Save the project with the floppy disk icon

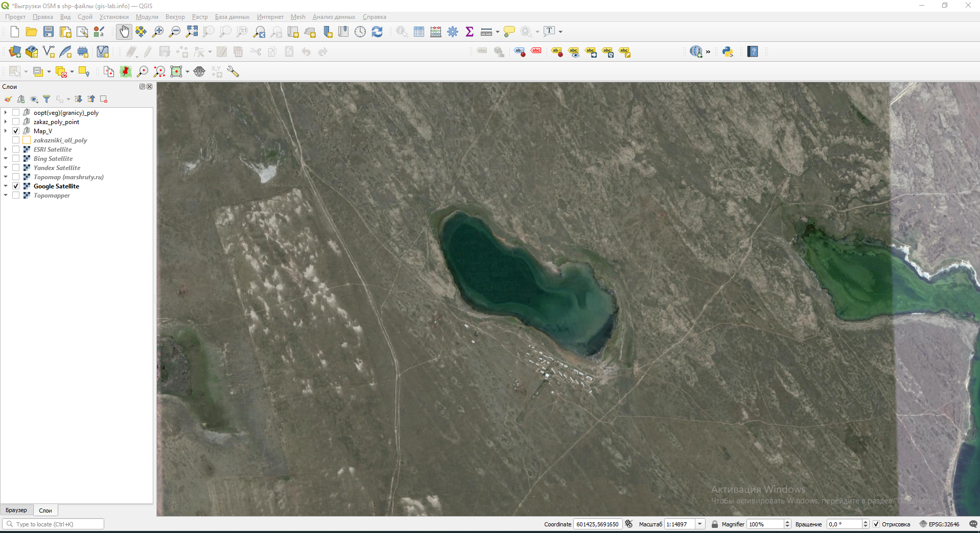[x=49, y=32]
